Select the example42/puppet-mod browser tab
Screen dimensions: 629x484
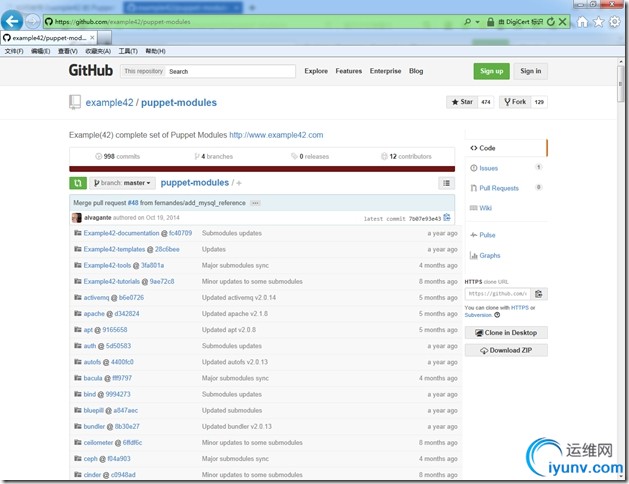tap(49, 38)
